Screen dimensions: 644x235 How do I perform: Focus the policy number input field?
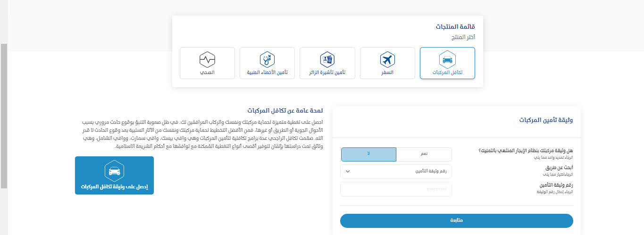[x=396, y=189]
